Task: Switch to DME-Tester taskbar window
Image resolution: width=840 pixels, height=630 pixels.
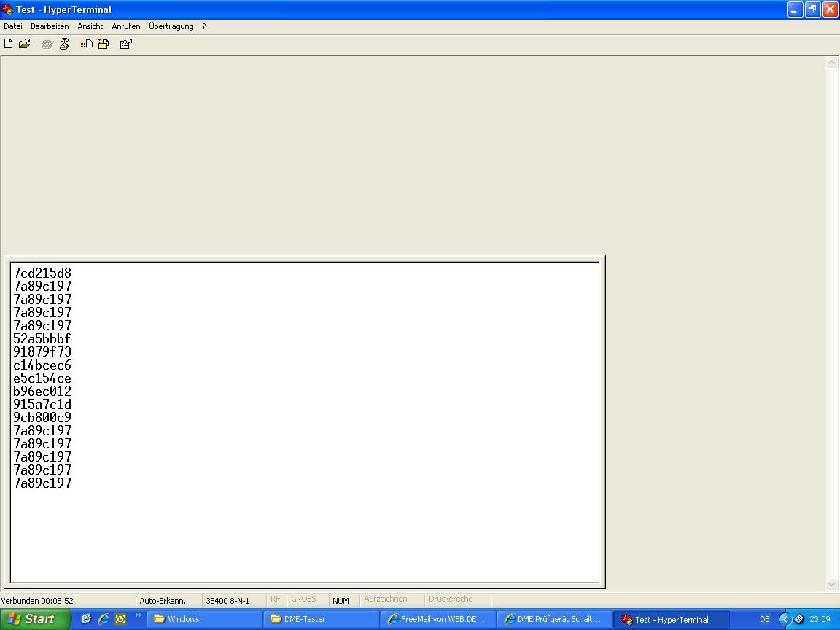Action: [321, 619]
